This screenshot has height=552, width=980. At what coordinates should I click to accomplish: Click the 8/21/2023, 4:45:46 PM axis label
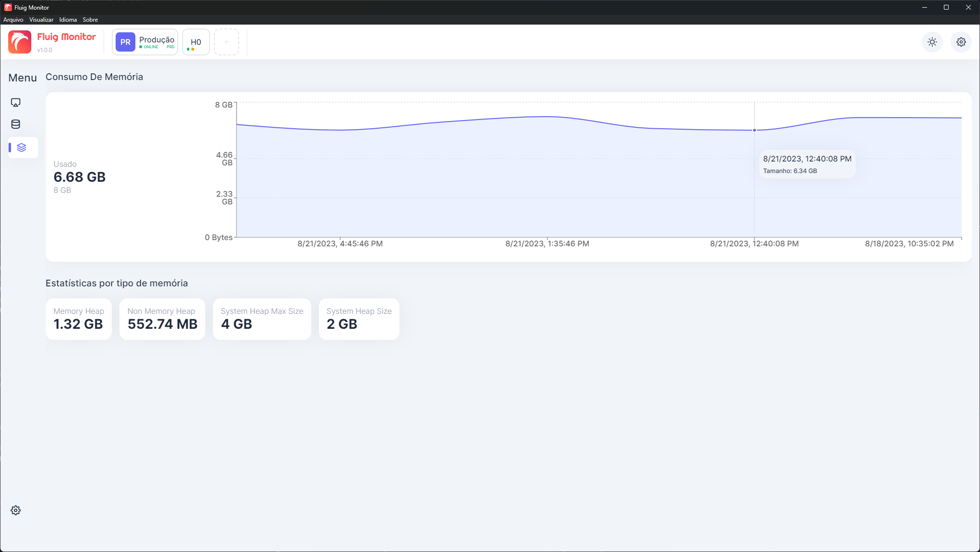(x=340, y=244)
